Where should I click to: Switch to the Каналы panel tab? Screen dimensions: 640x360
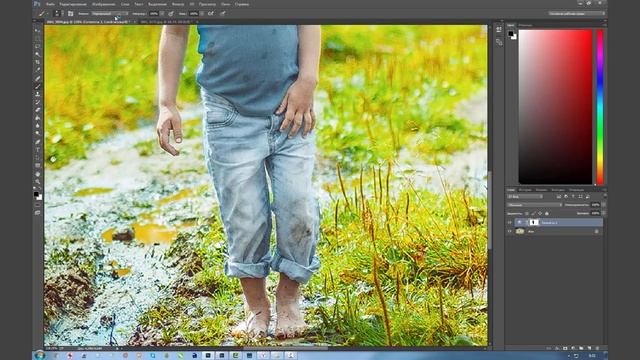541,190
